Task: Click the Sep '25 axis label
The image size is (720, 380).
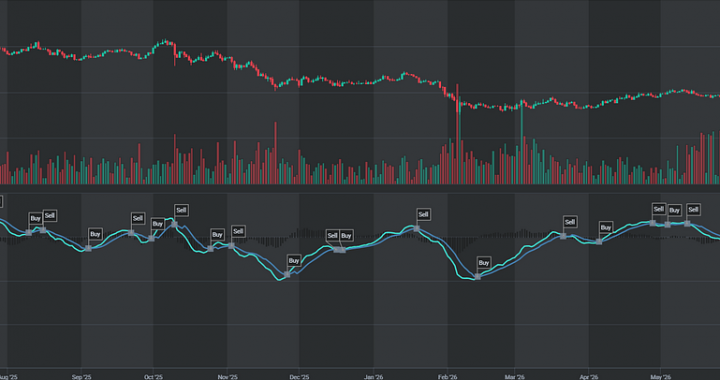Action: pyautogui.click(x=82, y=377)
